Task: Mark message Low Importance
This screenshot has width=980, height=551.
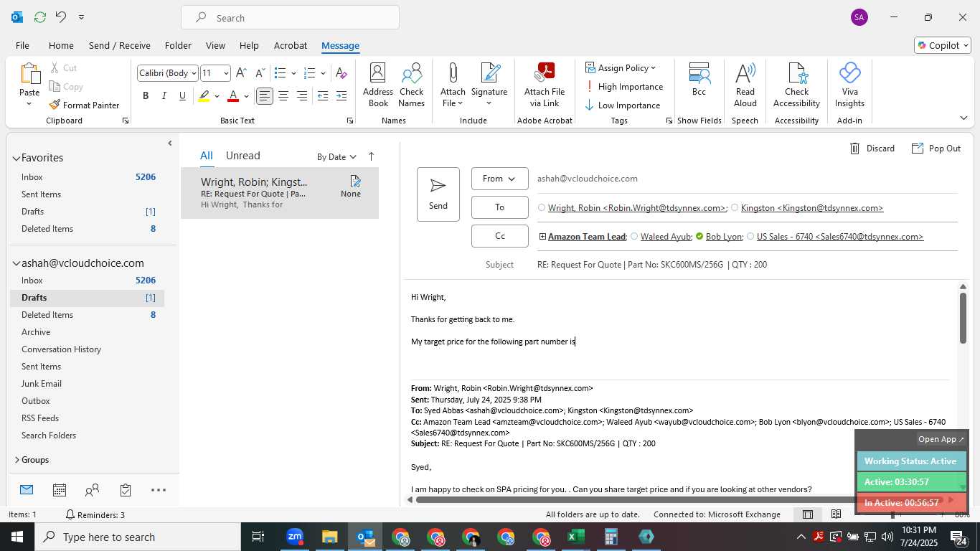Action: point(623,105)
